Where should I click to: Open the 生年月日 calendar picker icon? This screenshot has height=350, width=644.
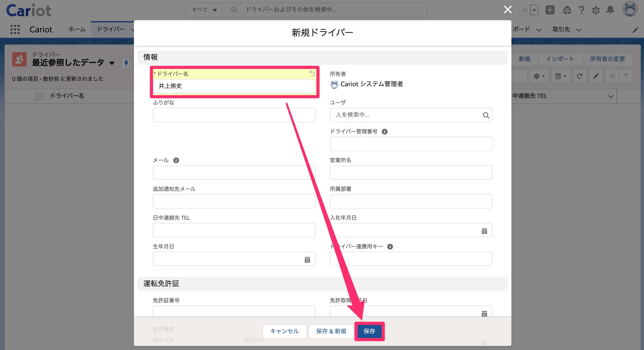[307, 260]
